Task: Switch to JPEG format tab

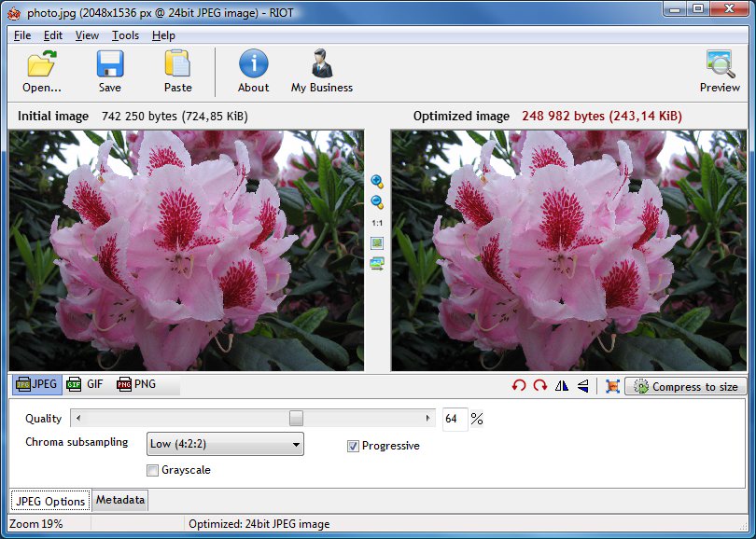Action: [37, 384]
